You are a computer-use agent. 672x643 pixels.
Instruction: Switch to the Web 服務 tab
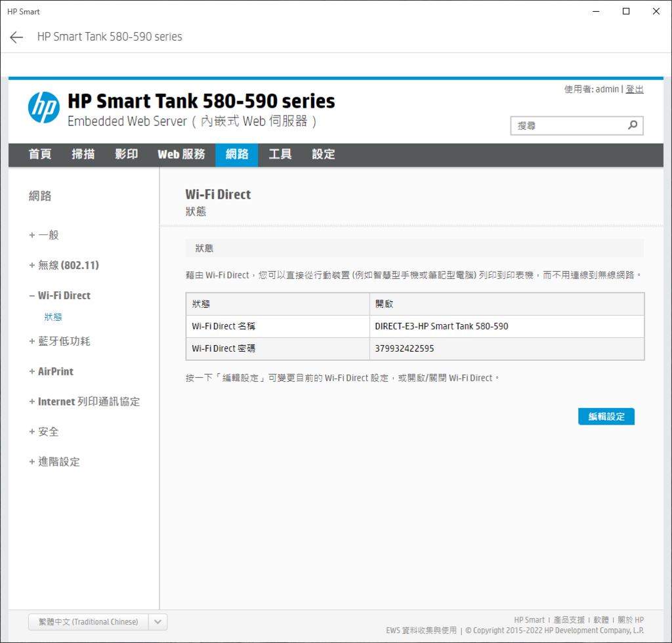tap(181, 155)
